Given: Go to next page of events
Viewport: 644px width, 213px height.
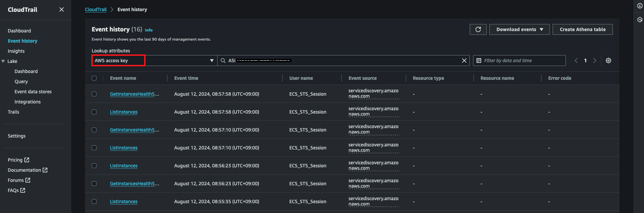Looking at the screenshot, I should 594,61.
